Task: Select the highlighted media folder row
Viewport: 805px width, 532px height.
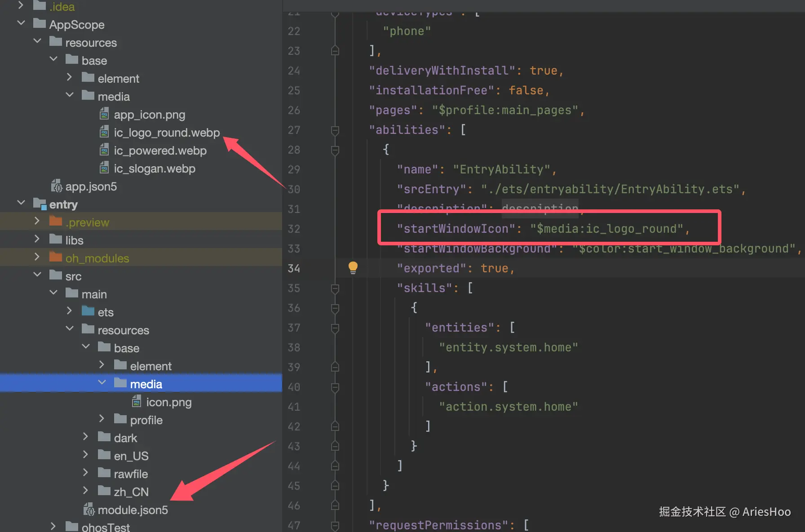Action: click(x=141, y=383)
